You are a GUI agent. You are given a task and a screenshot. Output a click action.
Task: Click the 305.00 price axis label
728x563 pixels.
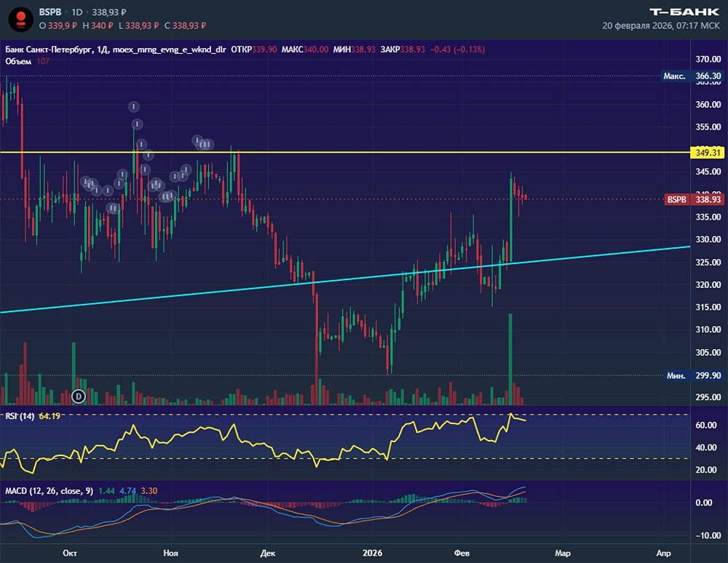coord(708,353)
